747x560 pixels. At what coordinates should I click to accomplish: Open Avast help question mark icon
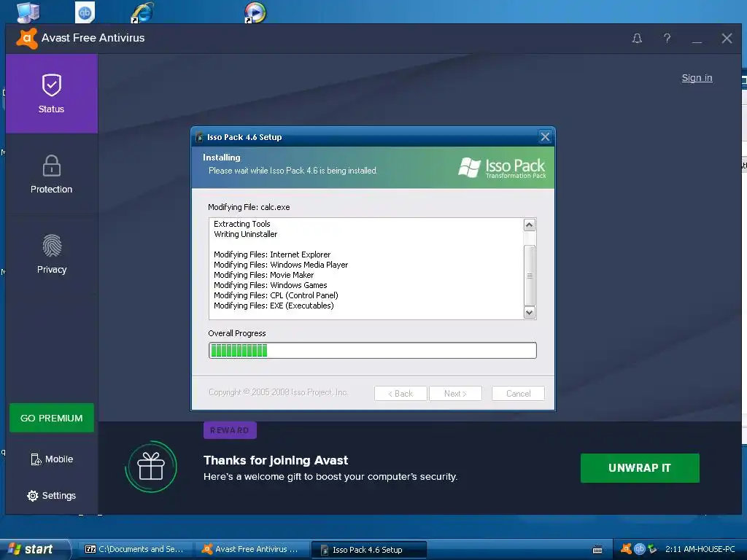point(667,38)
